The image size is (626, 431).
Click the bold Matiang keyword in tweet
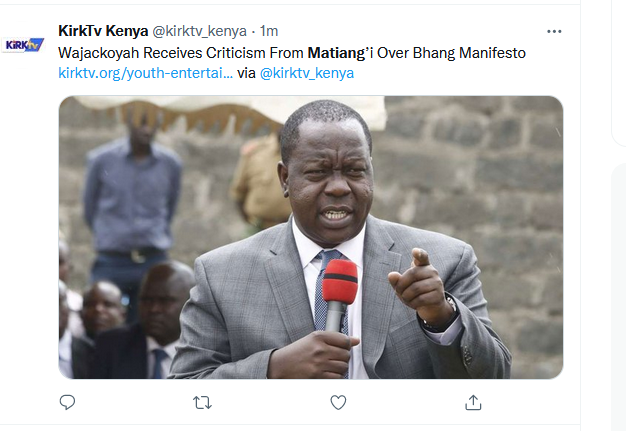(337, 53)
